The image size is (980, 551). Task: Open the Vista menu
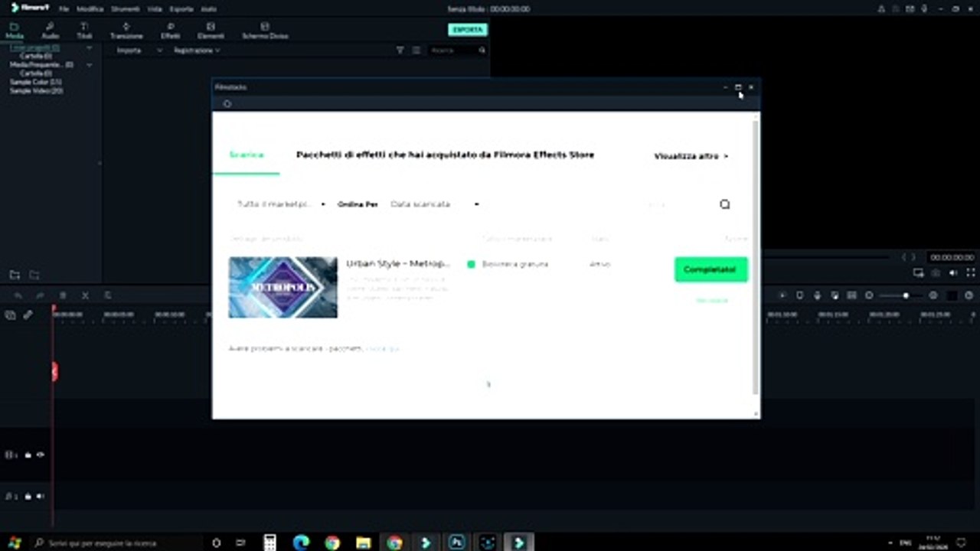[x=155, y=9]
